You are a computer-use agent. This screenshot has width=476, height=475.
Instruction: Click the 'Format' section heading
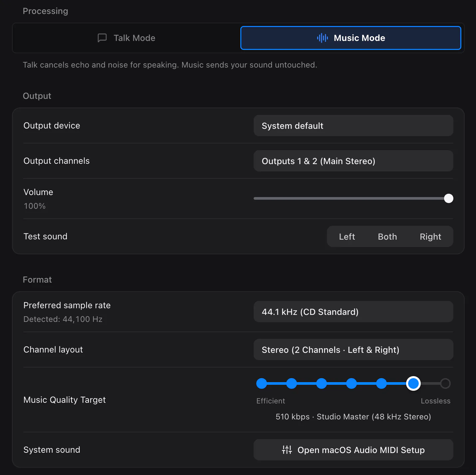coord(37,280)
